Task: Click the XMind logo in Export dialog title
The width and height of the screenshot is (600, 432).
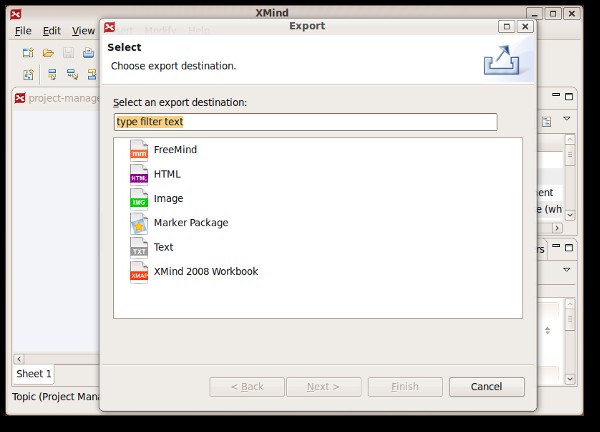Action: click(109, 27)
